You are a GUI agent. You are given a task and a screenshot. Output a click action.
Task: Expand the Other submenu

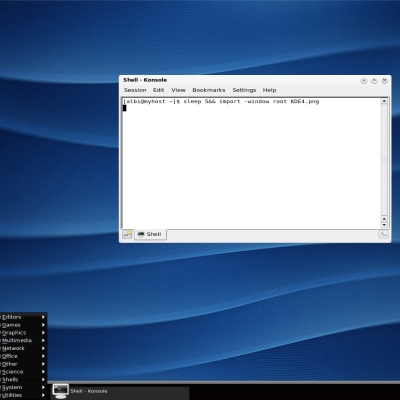tap(23, 364)
